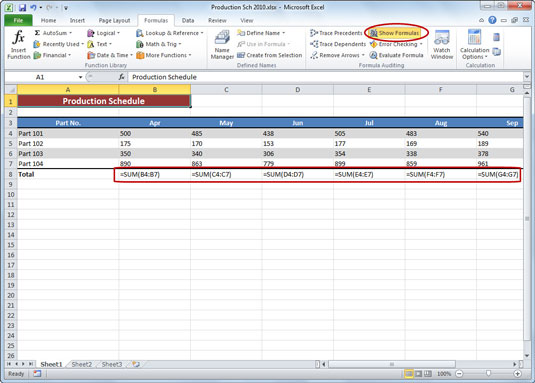Open the AutoSum function button
This screenshot has height=383, width=535.
click(x=53, y=33)
